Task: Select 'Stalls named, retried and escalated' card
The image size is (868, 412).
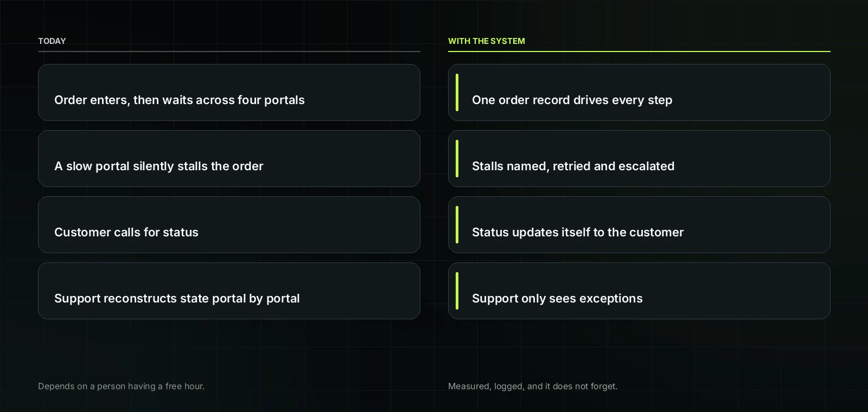Action: 639,159
